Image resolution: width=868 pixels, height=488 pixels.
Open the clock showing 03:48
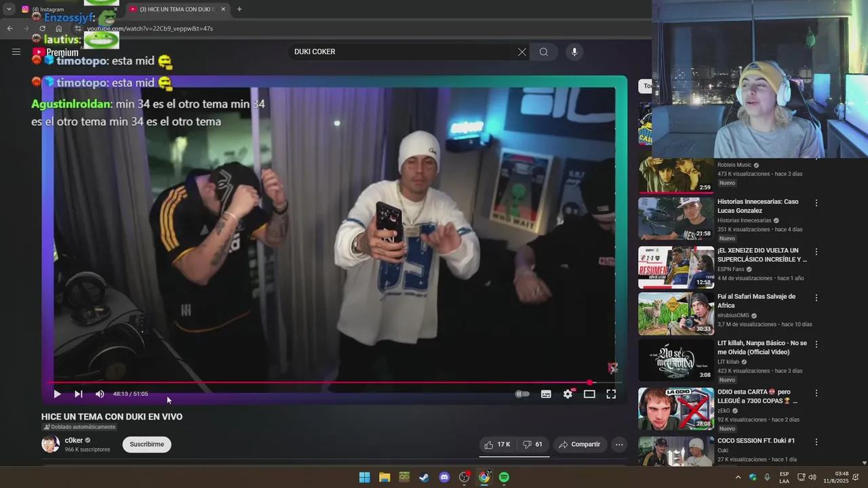tap(836, 477)
